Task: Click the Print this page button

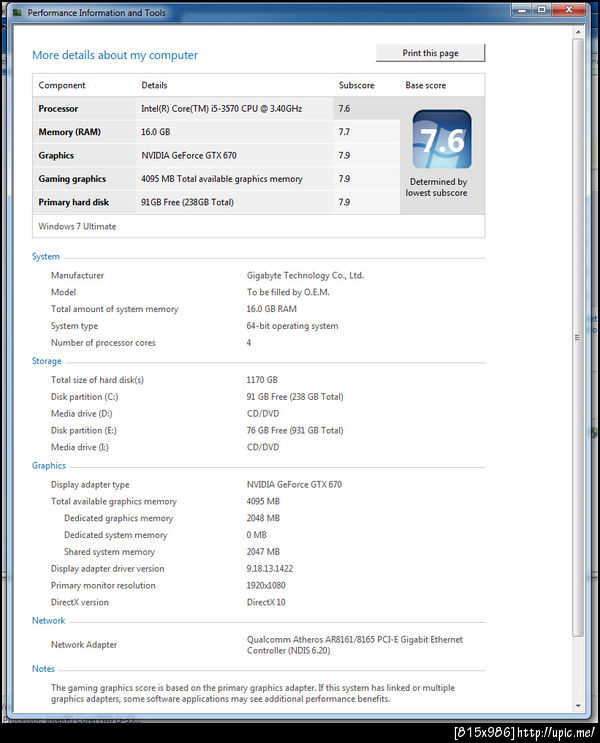Action: click(x=430, y=53)
